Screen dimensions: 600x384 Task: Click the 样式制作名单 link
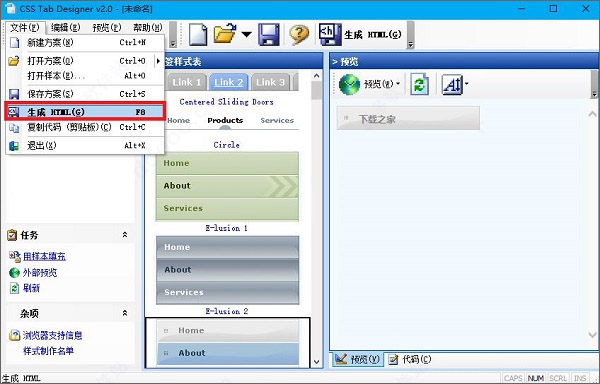[x=48, y=351]
